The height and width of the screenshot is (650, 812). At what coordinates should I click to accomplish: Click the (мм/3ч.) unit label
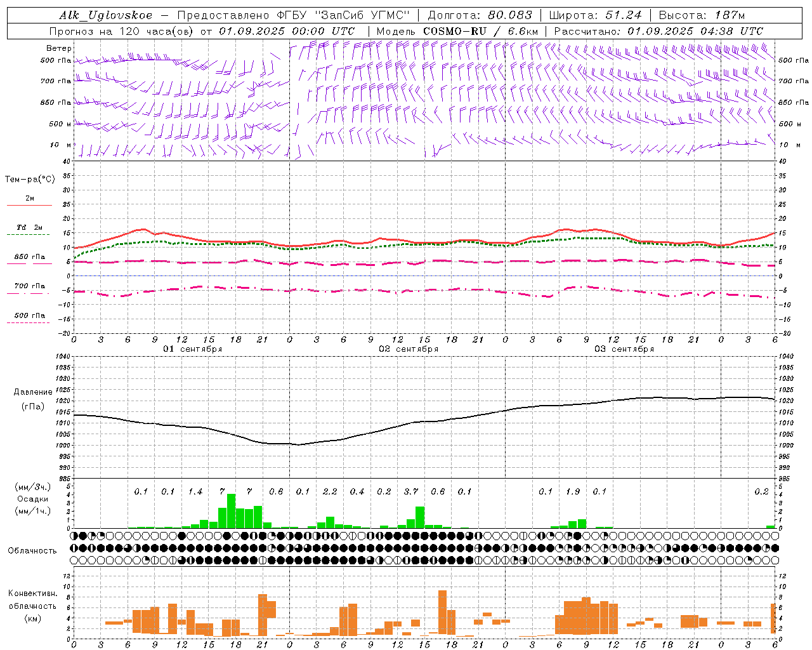coord(33,487)
